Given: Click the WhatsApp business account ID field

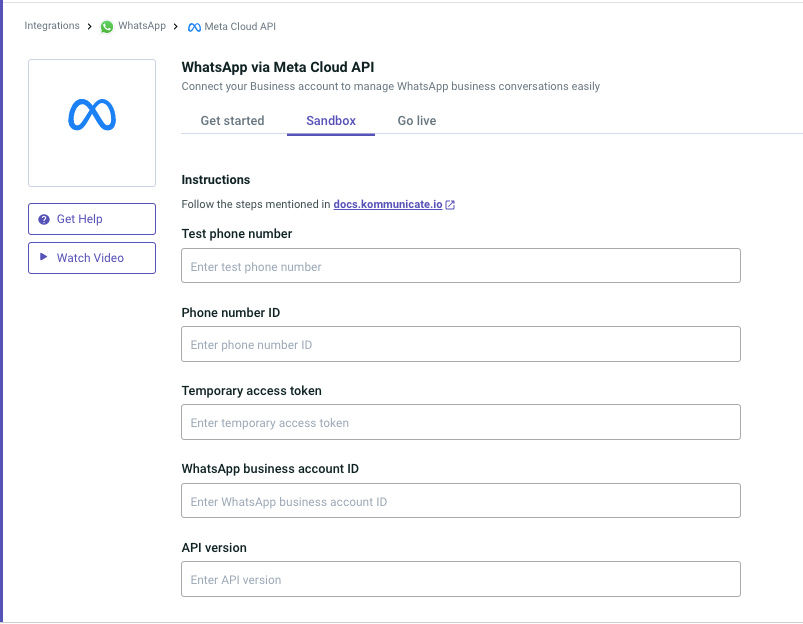Looking at the screenshot, I should point(460,501).
